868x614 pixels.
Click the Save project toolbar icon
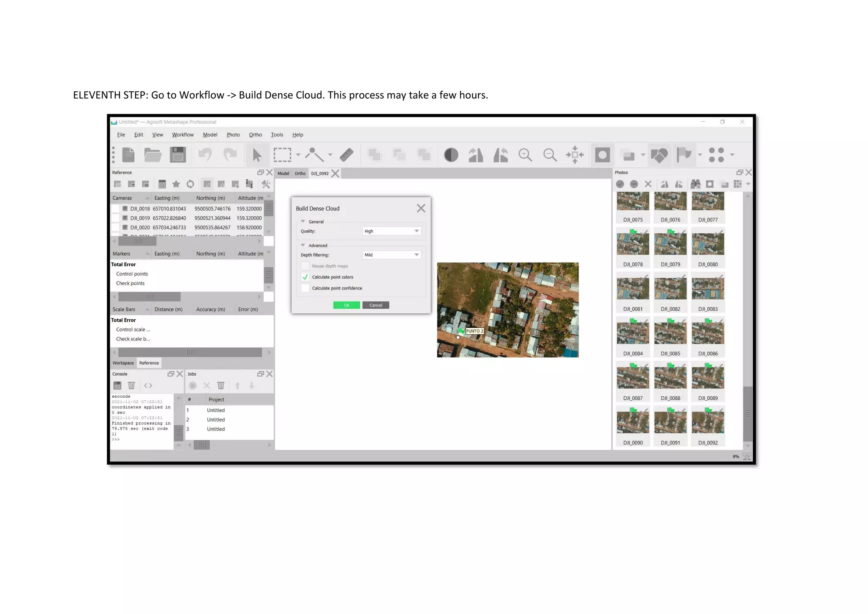click(x=178, y=155)
